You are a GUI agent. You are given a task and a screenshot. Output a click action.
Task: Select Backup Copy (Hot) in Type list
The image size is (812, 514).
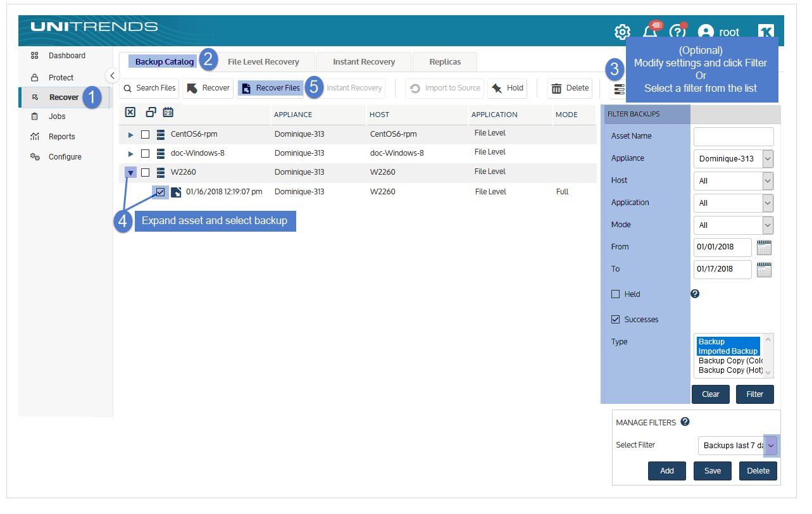[730, 370]
